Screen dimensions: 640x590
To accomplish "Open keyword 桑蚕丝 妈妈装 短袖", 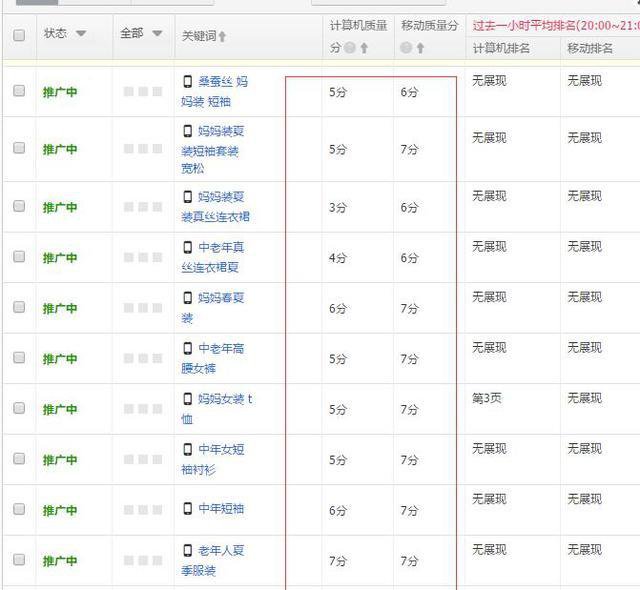I will pos(215,91).
